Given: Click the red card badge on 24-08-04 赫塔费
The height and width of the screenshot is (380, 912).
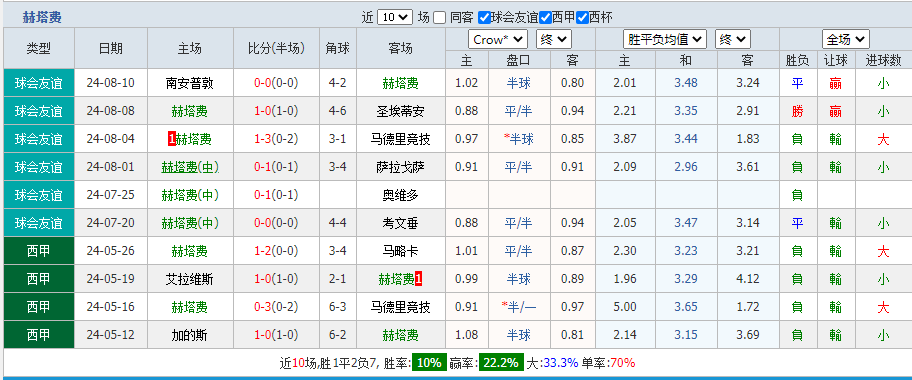Looking at the screenshot, I should 172,139.
